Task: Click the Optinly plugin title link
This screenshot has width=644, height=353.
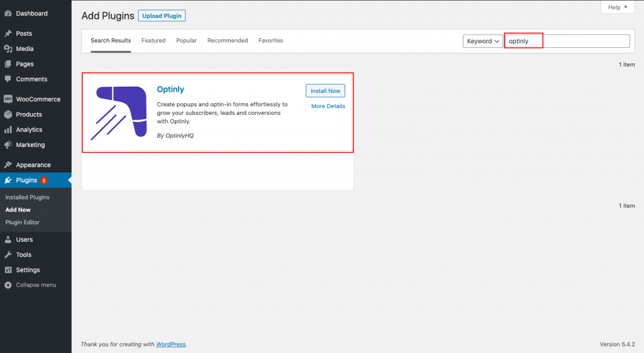Action: pos(170,89)
